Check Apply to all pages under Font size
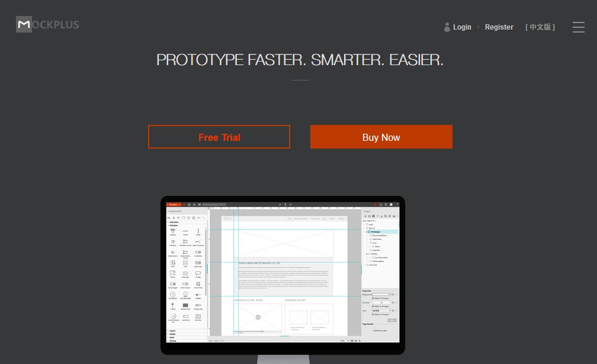Image resolution: width=597 pixels, height=364 pixels. (373, 306)
